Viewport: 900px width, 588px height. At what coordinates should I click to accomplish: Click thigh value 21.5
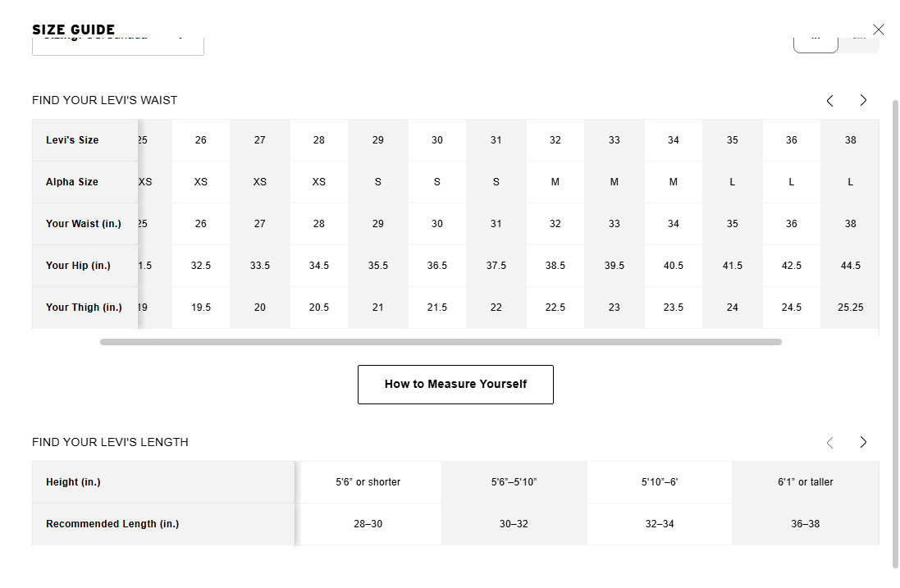[437, 308]
